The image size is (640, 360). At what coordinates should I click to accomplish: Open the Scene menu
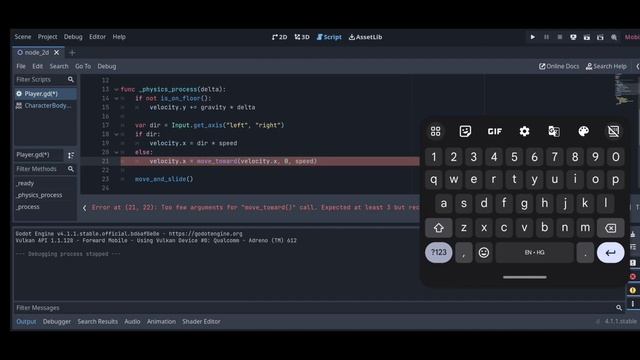(x=23, y=37)
